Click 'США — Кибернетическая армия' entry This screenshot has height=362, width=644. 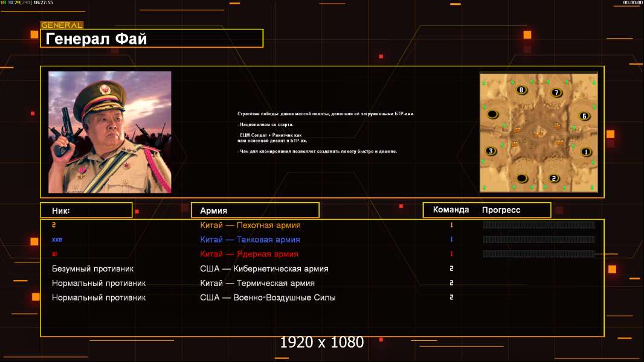pyautogui.click(x=264, y=269)
